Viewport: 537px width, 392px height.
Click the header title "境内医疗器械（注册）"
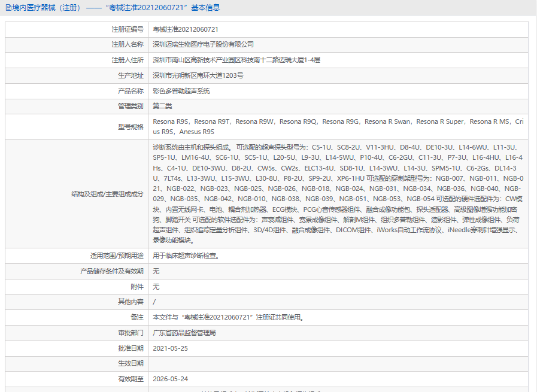point(47,8)
